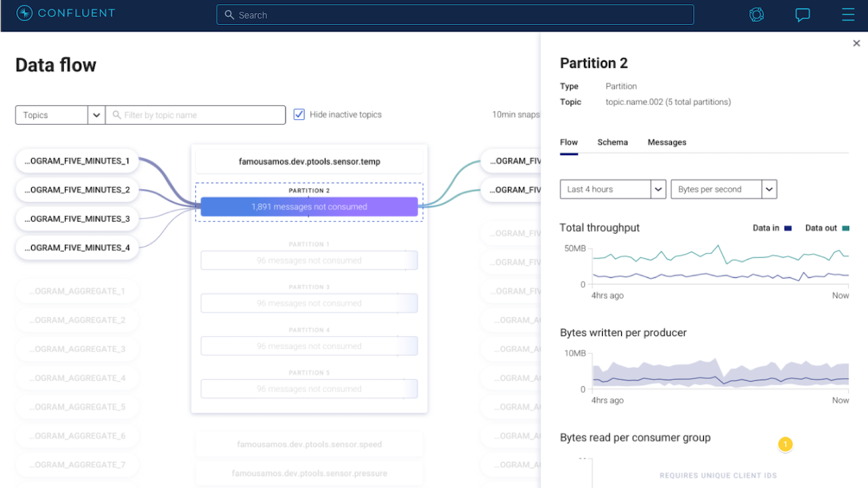This screenshot has width=868, height=488.
Task: Uncheck Hide inactive topics checkbox
Action: tap(299, 115)
